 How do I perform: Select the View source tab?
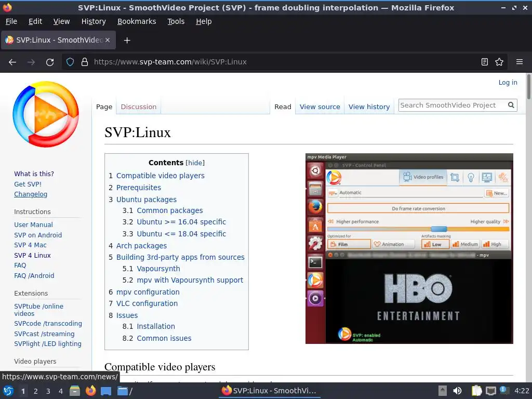coord(320,107)
